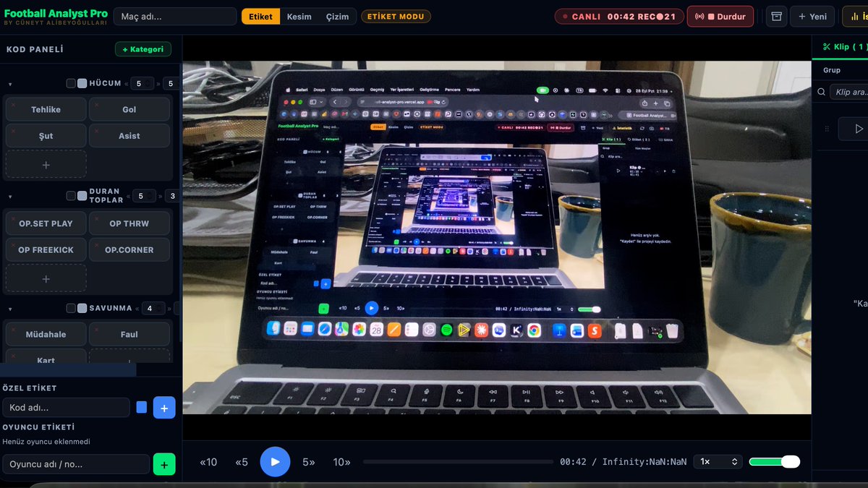The width and height of the screenshot is (868, 488).
Task: Tick the DURAN TOPLAR category checkbox
Action: coord(71,196)
